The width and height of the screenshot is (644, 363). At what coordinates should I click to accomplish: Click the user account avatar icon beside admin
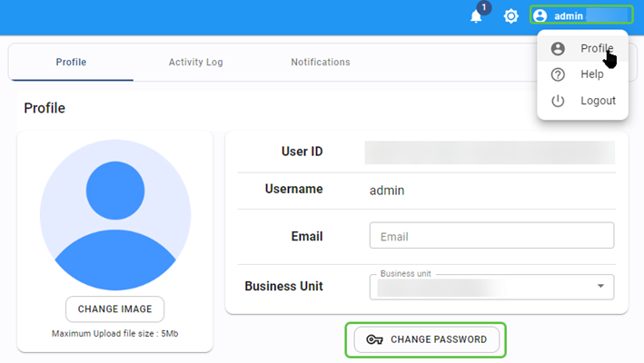[540, 15]
